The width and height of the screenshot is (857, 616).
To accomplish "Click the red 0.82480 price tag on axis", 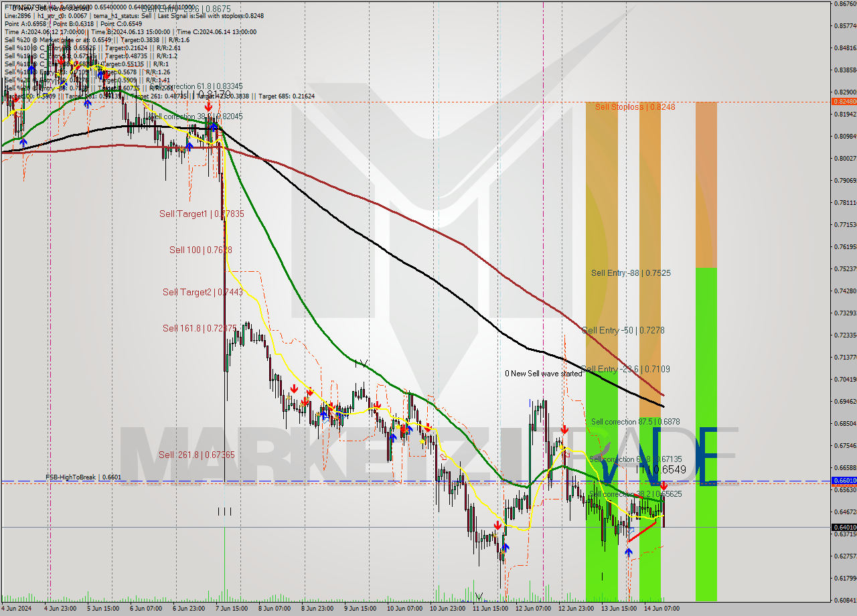I will 844,102.
